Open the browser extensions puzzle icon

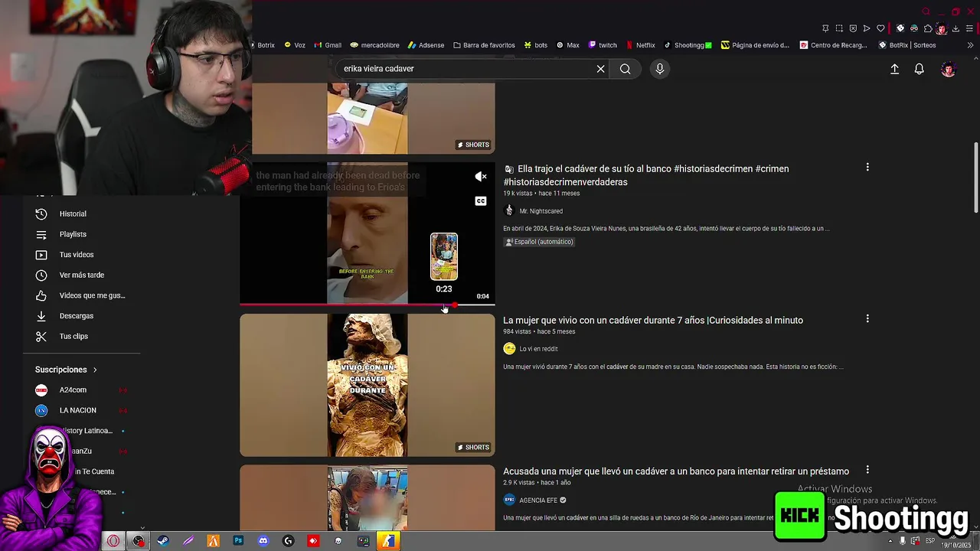[928, 28]
